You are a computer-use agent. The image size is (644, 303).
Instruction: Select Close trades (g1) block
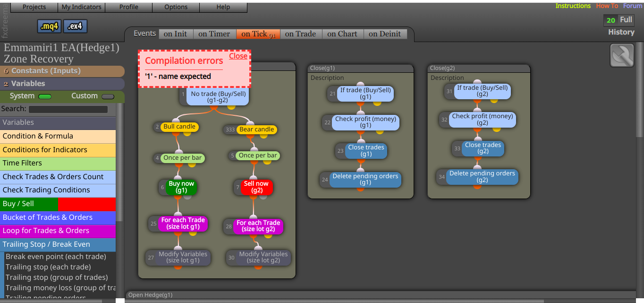[x=366, y=151]
